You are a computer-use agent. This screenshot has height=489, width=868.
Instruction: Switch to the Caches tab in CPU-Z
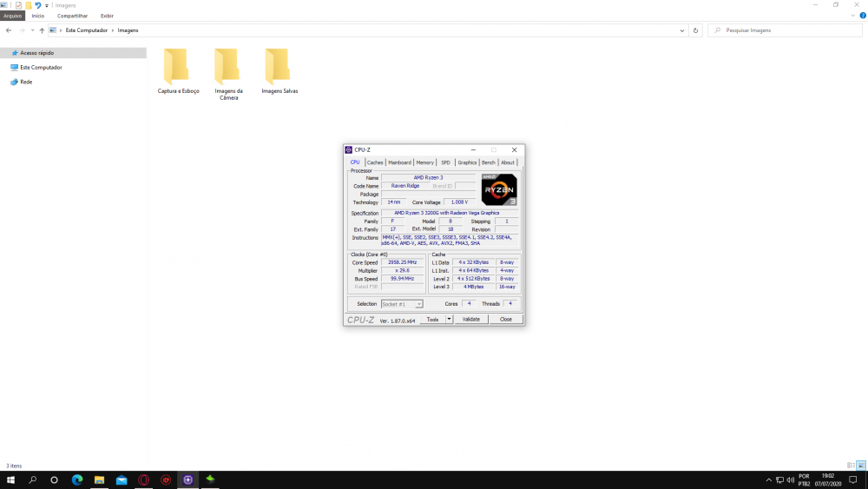pyautogui.click(x=375, y=162)
